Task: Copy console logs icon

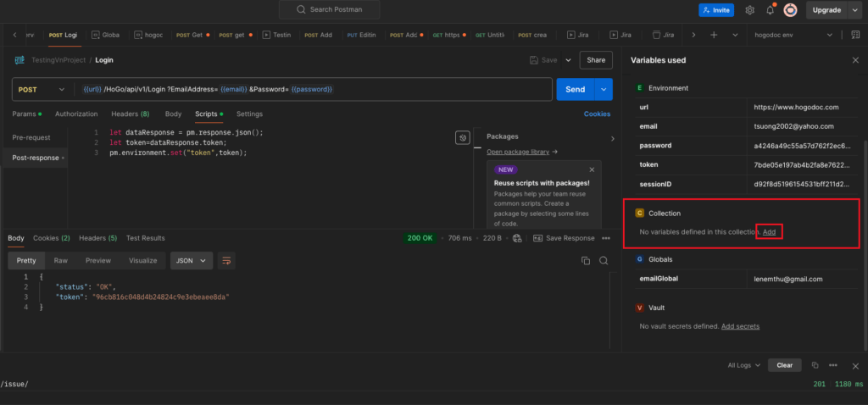Action: coord(815,365)
